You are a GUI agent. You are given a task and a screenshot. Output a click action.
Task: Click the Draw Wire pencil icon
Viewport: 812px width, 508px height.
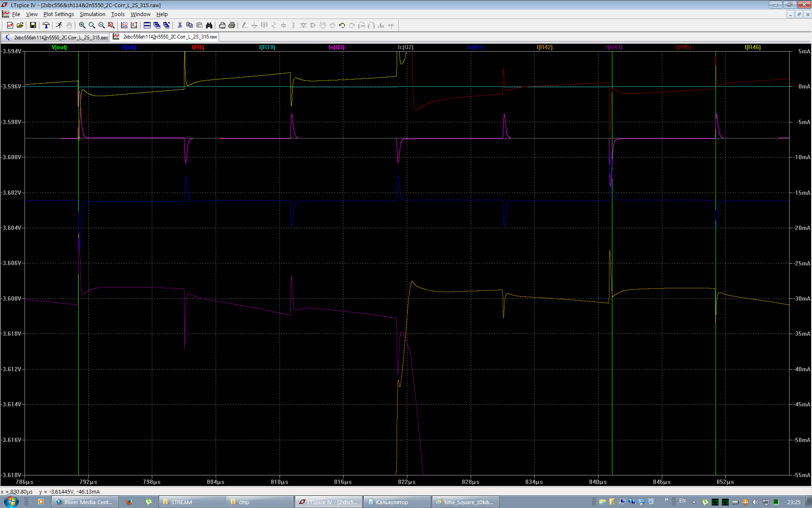[x=245, y=25]
